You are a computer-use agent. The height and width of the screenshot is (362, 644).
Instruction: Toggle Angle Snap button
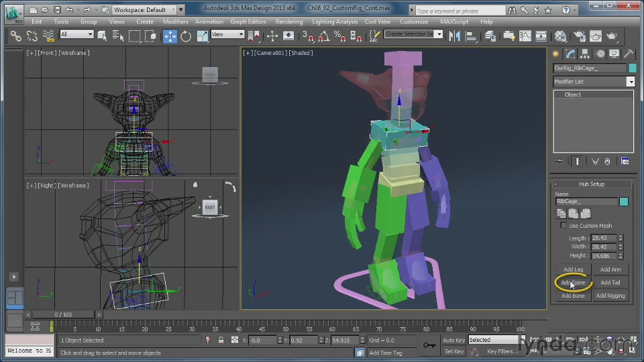click(323, 36)
